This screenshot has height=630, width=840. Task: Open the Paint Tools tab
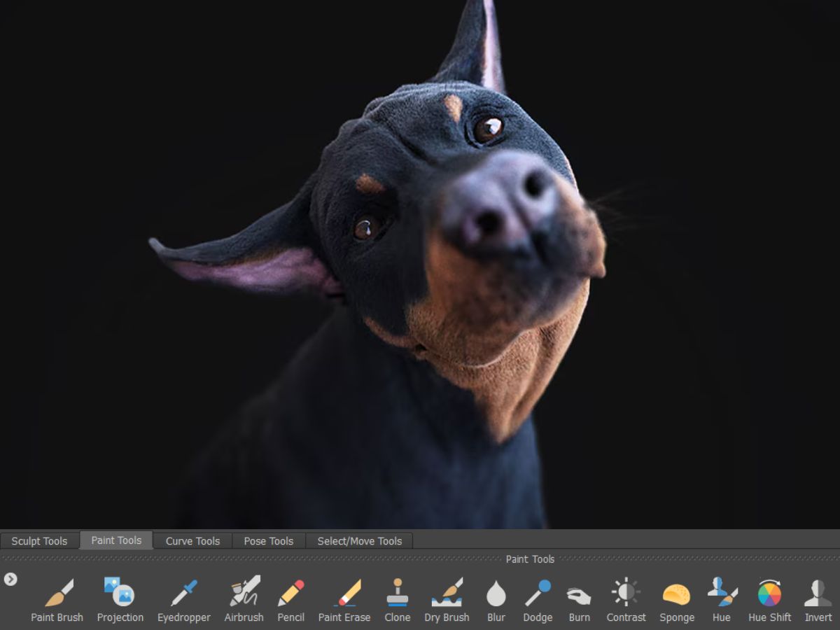pyautogui.click(x=116, y=540)
